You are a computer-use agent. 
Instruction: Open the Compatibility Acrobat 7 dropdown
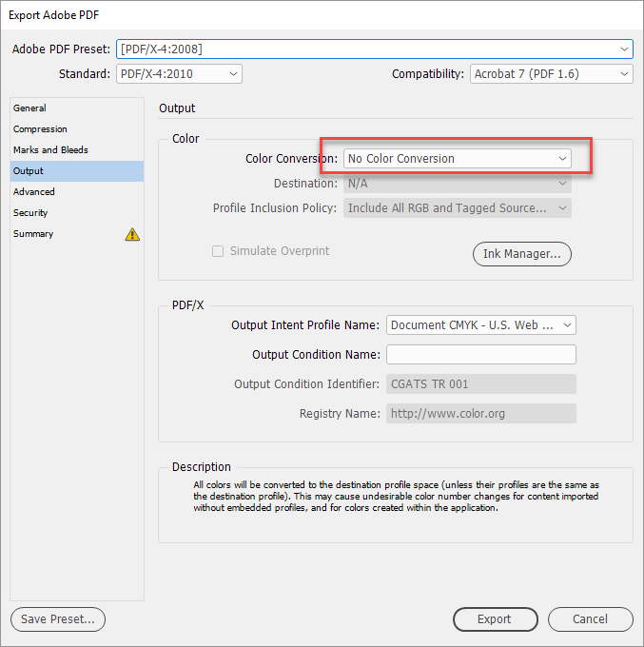(x=551, y=74)
